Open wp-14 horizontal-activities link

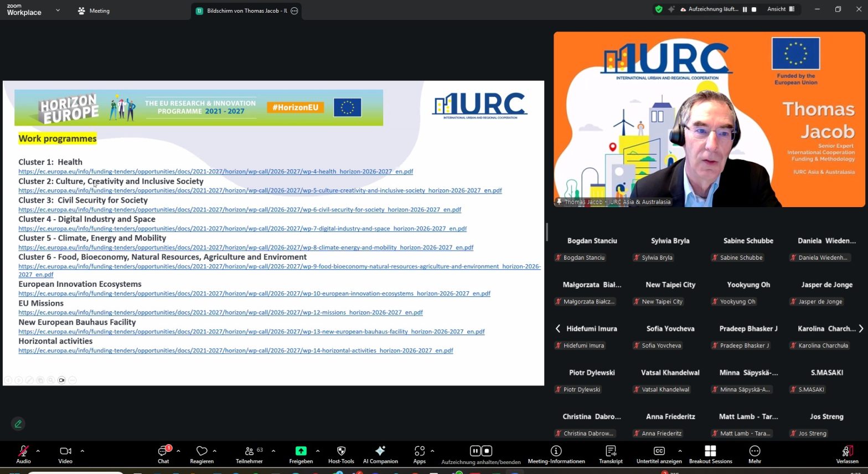pyautogui.click(x=236, y=351)
